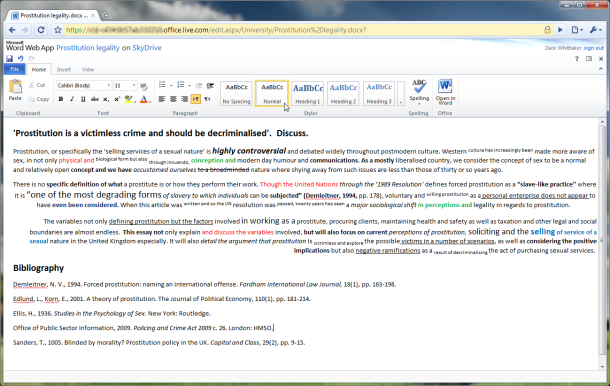Switch to the Insert ribbon tab
610x386 pixels.
click(64, 69)
